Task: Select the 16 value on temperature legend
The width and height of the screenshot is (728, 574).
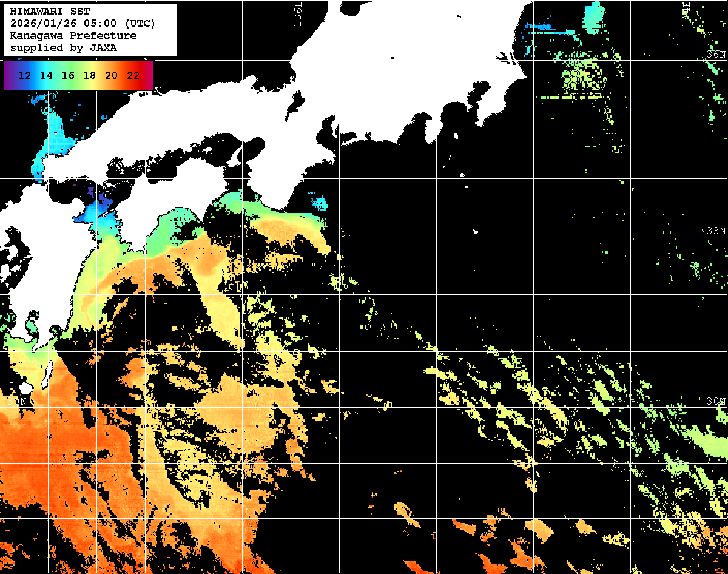Action: pyautogui.click(x=68, y=75)
